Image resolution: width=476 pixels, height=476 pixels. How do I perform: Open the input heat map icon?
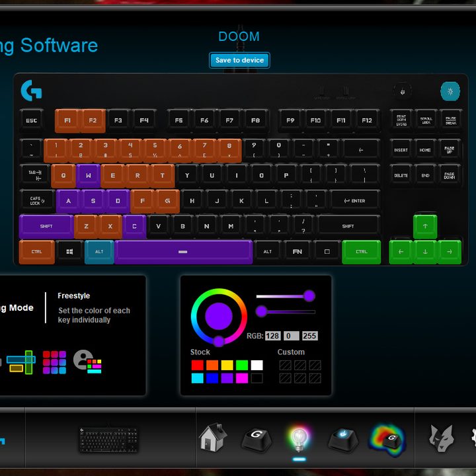(387, 440)
